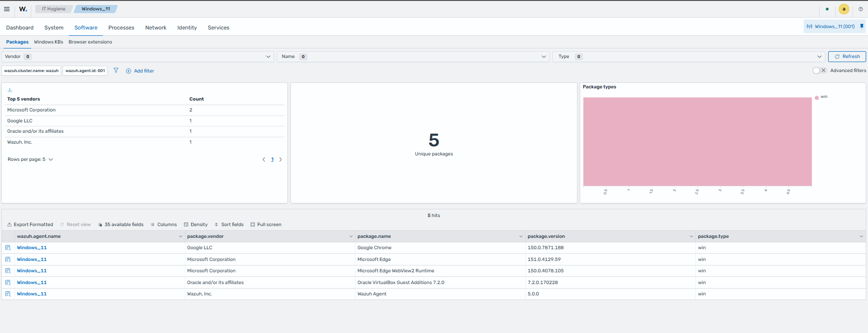Image resolution: width=868 pixels, height=333 pixels.
Task: Open the help icon in header
Action: (x=861, y=9)
